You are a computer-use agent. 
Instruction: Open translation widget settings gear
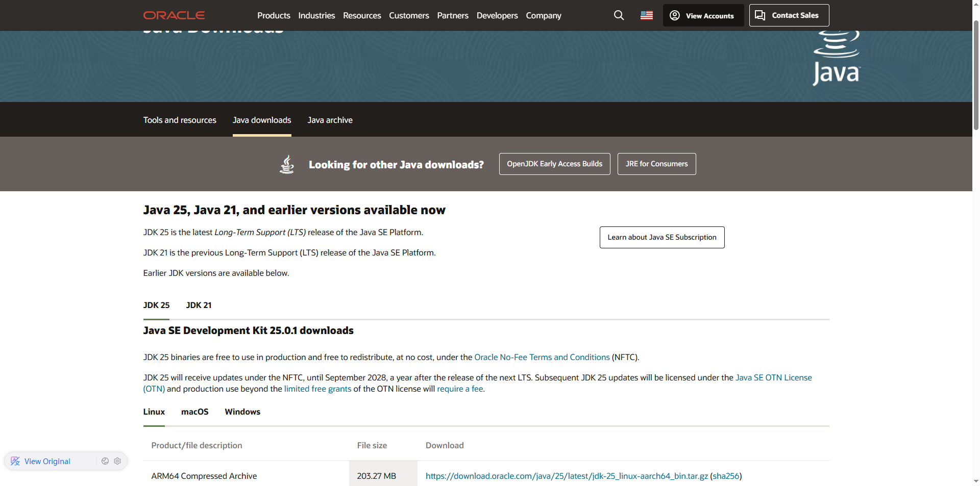[117, 461]
